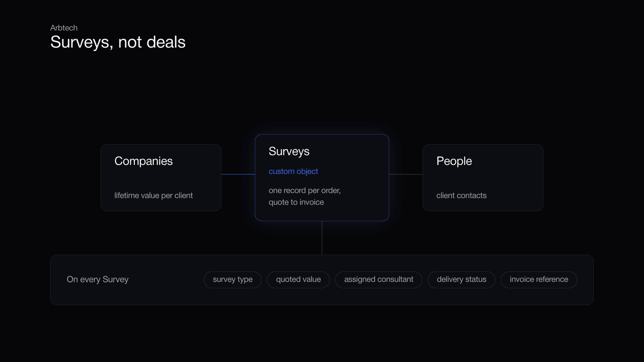Select the People card

point(483,178)
